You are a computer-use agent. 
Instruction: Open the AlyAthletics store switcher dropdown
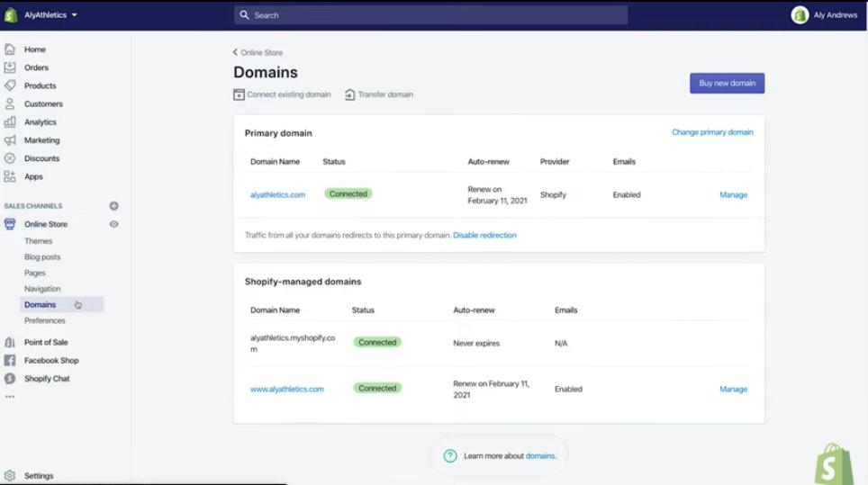coord(50,15)
